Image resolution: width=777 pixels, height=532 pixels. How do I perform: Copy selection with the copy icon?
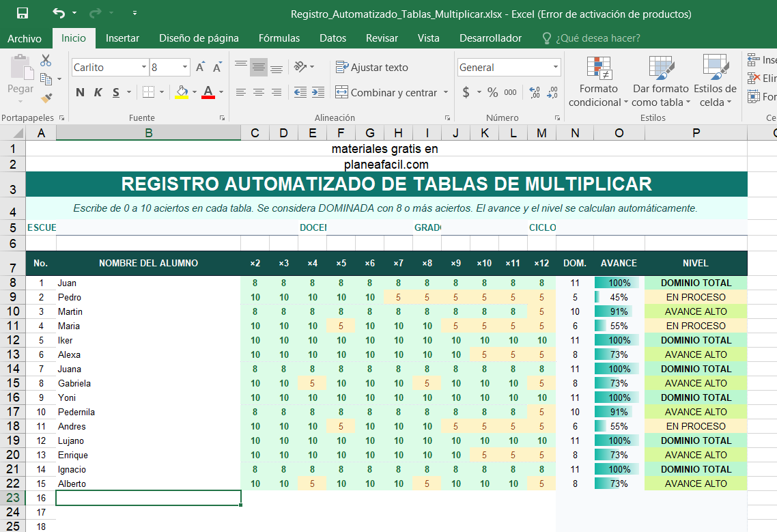(46, 79)
